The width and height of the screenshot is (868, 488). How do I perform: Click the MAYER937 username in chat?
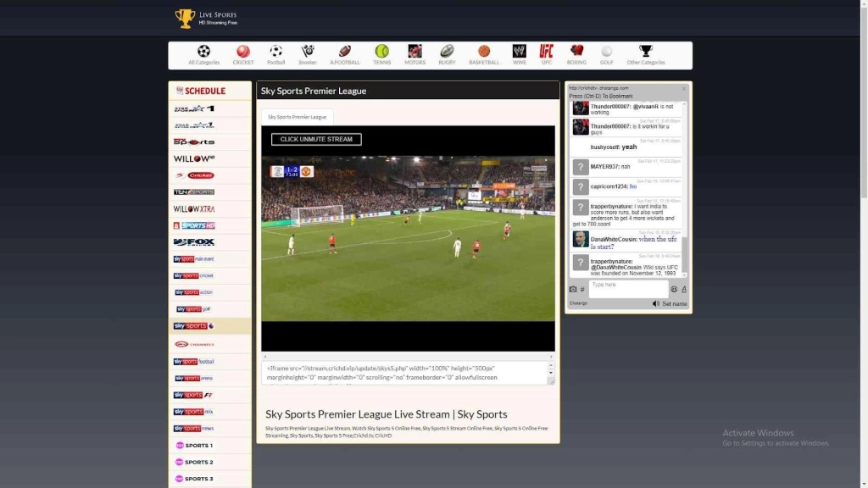(604, 167)
